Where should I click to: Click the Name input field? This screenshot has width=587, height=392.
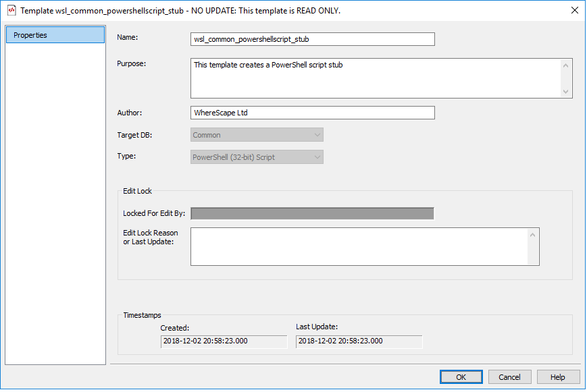click(313, 39)
